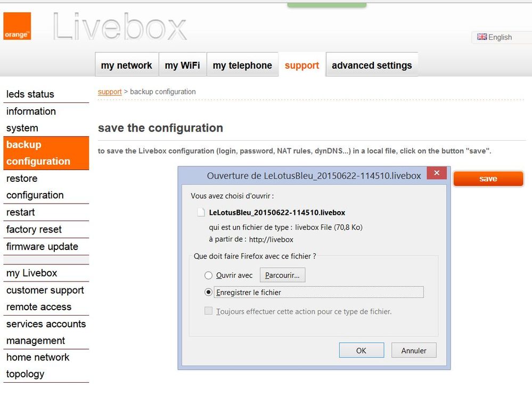Check Toujours effectuer cette action checkbox
The height and width of the screenshot is (395, 532).
click(x=208, y=311)
